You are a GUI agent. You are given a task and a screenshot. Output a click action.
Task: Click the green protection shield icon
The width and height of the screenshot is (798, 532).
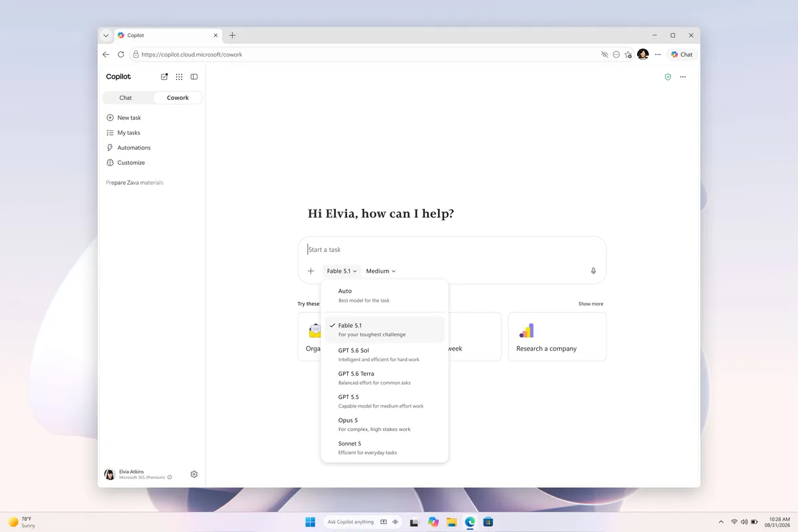tap(668, 76)
